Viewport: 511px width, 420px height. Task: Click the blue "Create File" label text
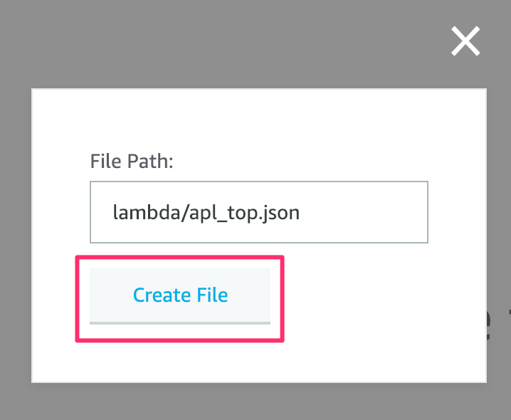pos(181,295)
